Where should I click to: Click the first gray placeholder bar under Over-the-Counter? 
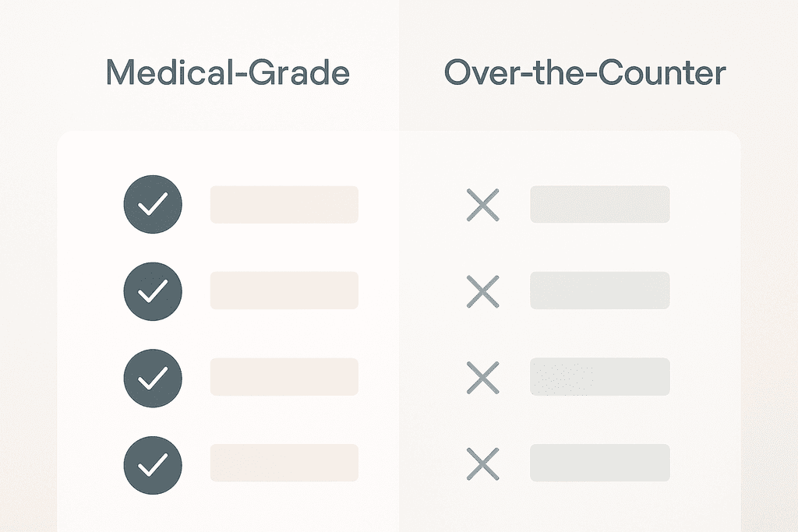(599, 204)
